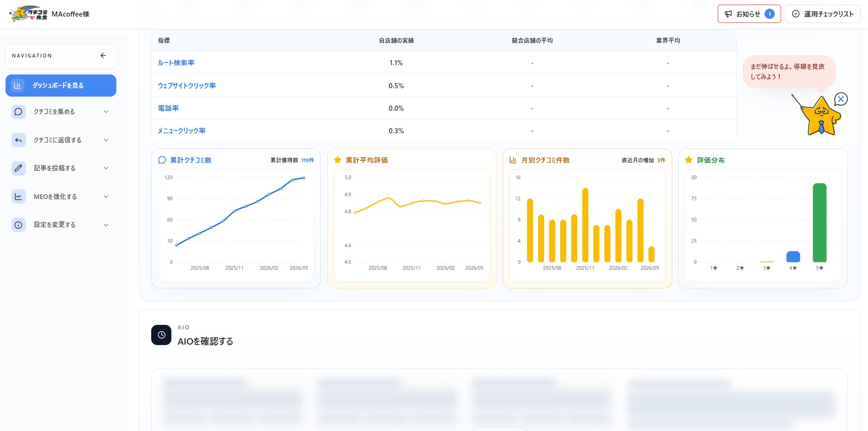
Task: Click the MAcoffee様 account name
Action: click(x=70, y=14)
